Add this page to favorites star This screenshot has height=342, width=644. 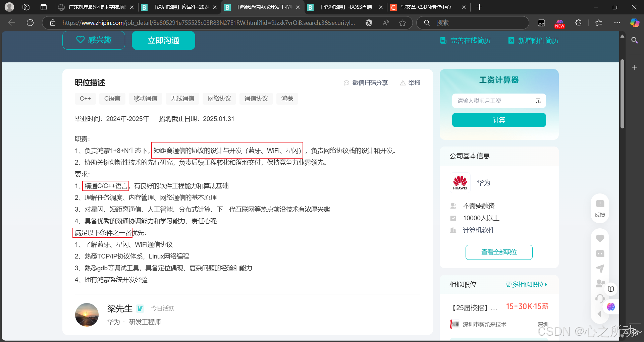[402, 23]
